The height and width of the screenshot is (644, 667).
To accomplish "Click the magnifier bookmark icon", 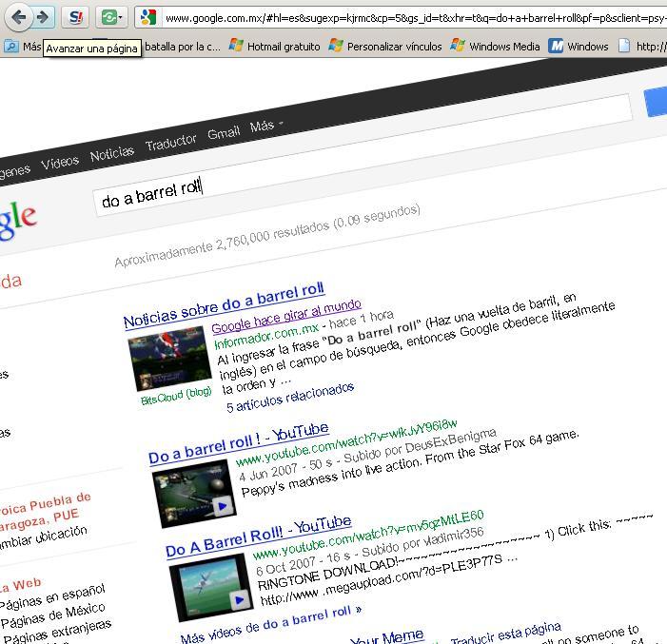I will click(10, 46).
